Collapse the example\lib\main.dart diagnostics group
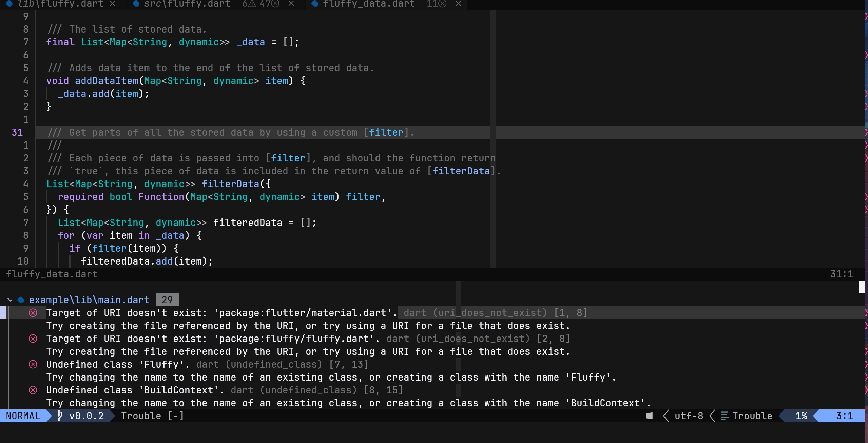This screenshot has width=868, height=443. tap(10, 300)
